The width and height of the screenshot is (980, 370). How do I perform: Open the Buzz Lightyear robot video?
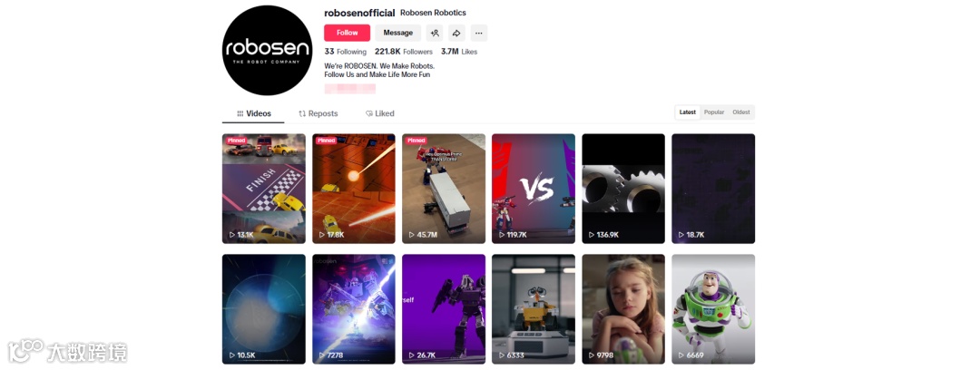(713, 308)
